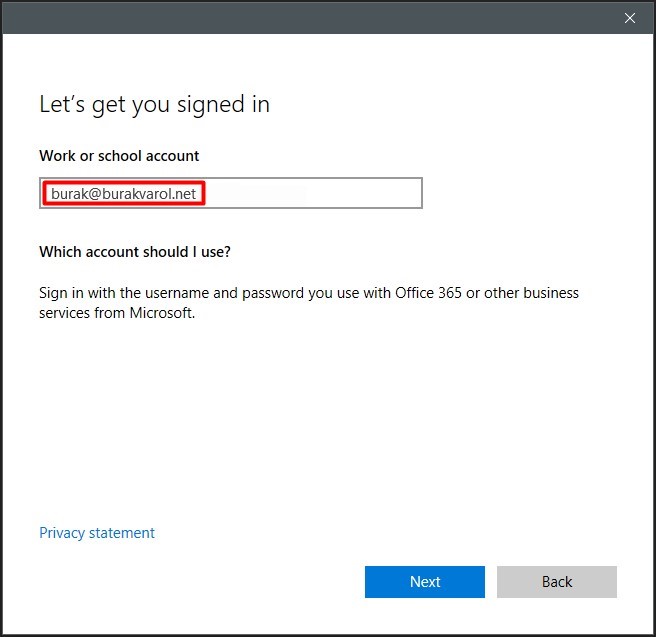656x637 pixels.
Task: Click 'services from Microsoft.' text line
Action: pos(117,313)
